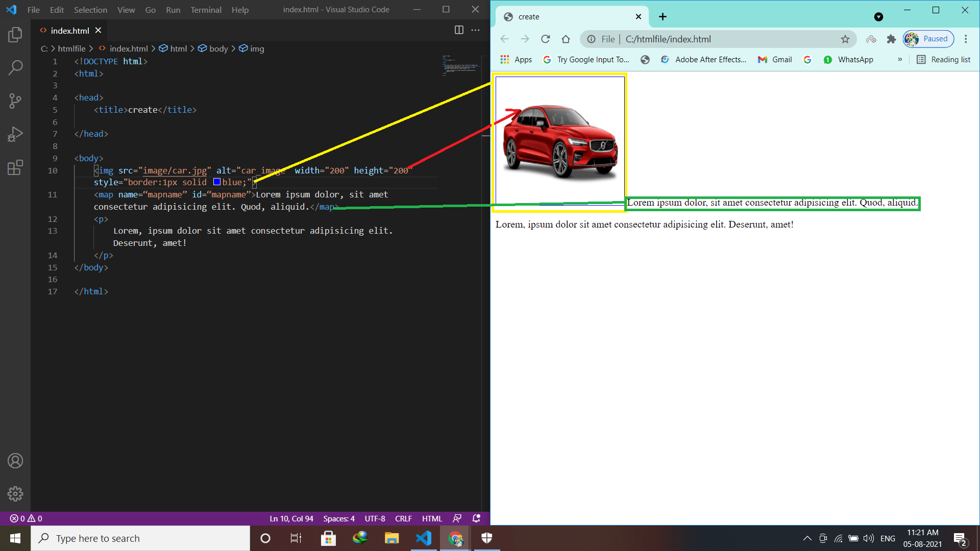Open the Explorer view in activity bar
Image resolution: width=980 pixels, height=551 pixels.
(15, 35)
